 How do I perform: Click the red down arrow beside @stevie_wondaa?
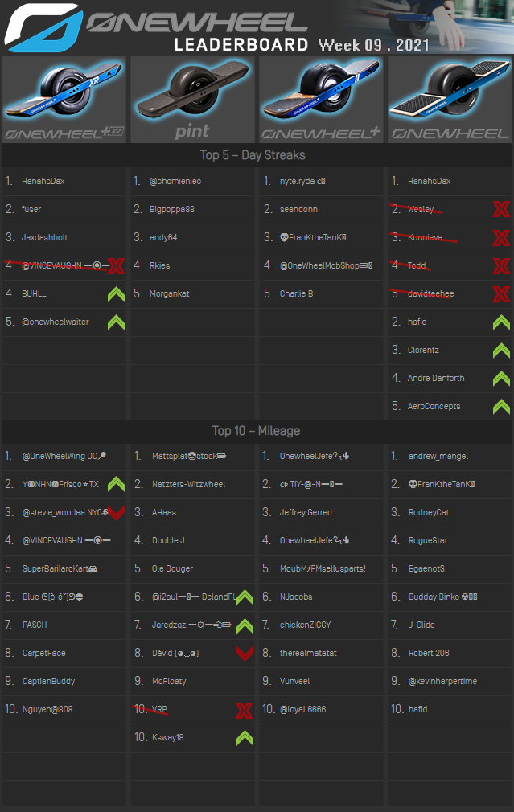(x=117, y=512)
